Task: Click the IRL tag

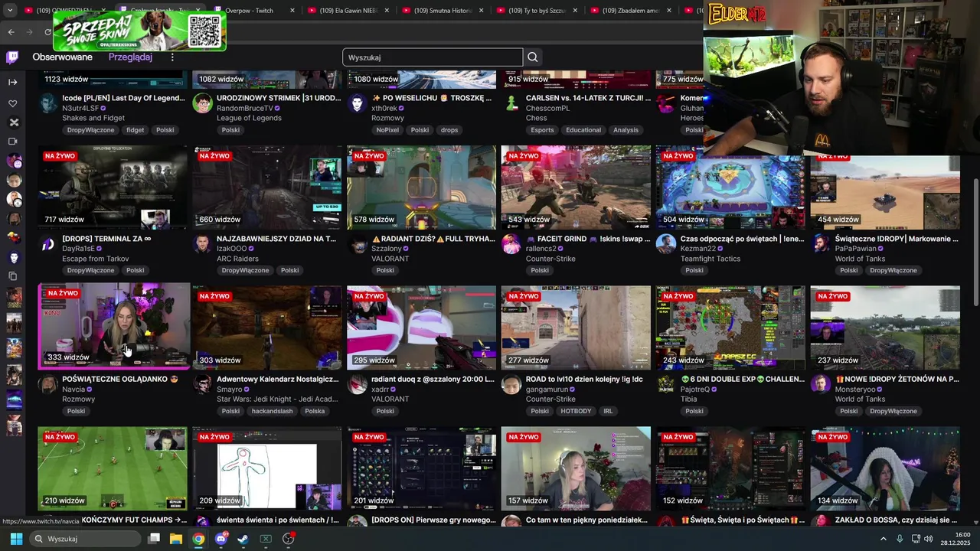Action: click(608, 411)
